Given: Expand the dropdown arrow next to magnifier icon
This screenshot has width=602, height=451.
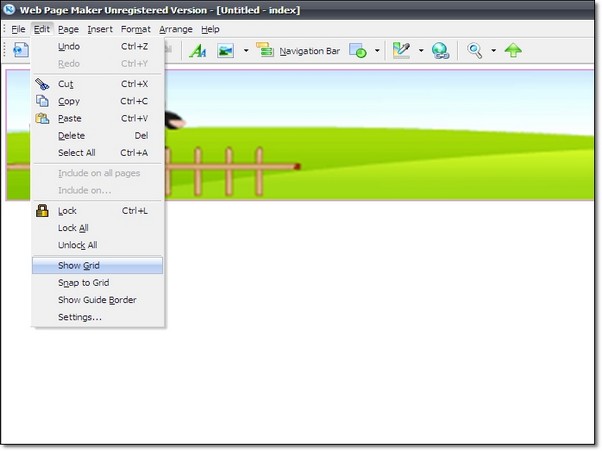Looking at the screenshot, I should click(494, 51).
